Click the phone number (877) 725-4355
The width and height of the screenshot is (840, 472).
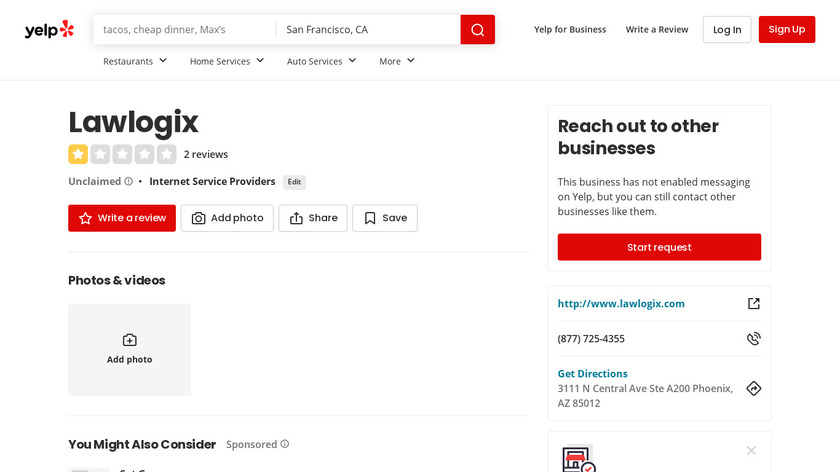pyautogui.click(x=591, y=339)
